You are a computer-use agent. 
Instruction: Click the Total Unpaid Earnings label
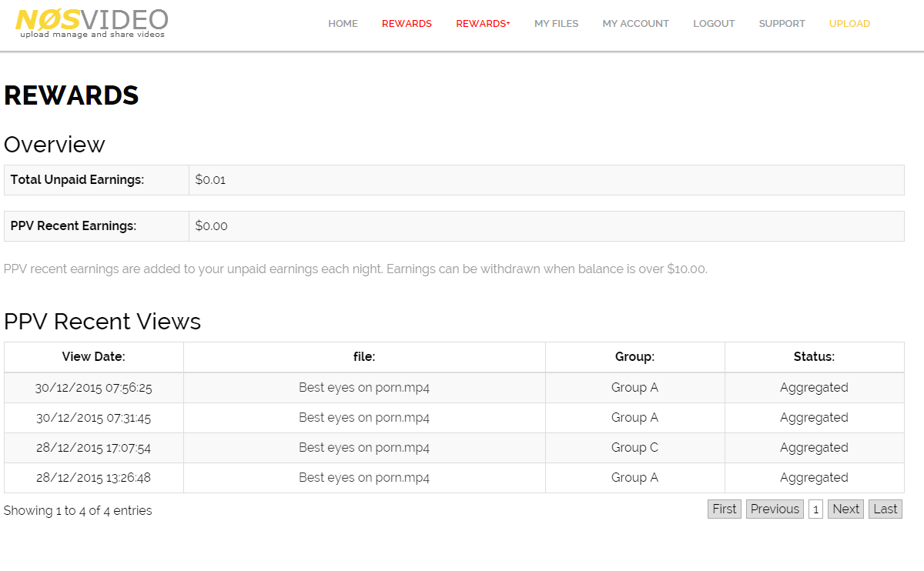click(77, 180)
